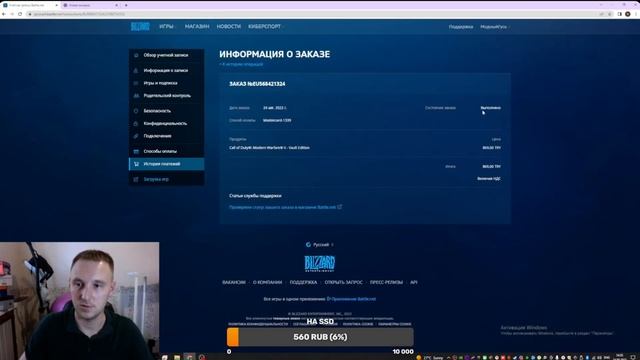
Task: Click the donation goal progress bar 560 RUB
Action: point(320,337)
